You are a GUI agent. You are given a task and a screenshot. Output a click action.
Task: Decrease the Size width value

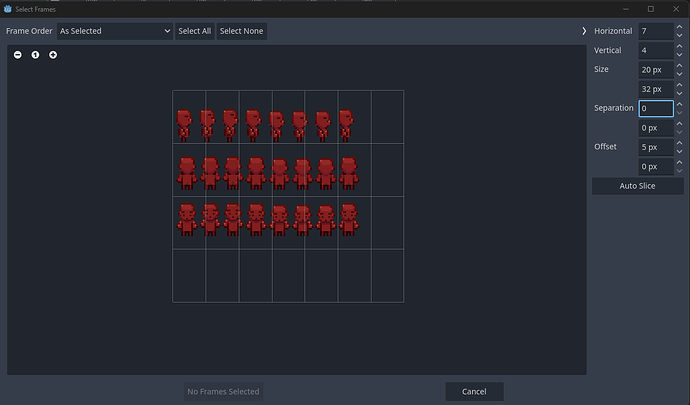pos(679,74)
